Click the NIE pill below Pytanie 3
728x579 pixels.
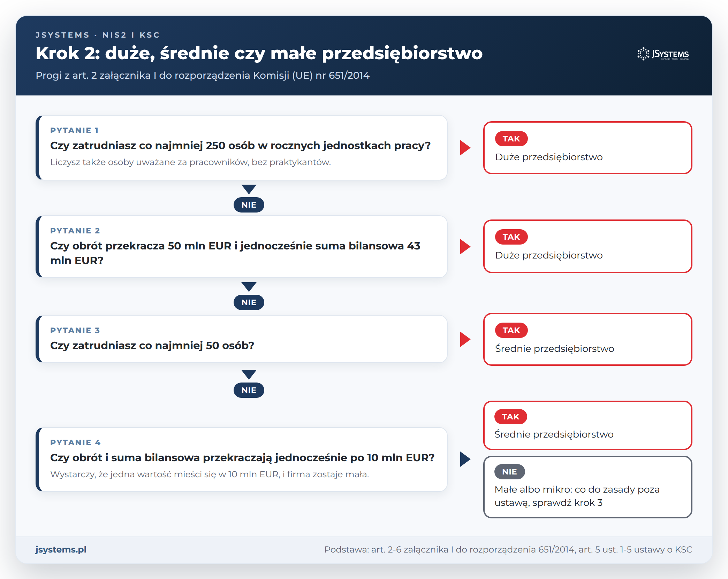(x=249, y=390)
